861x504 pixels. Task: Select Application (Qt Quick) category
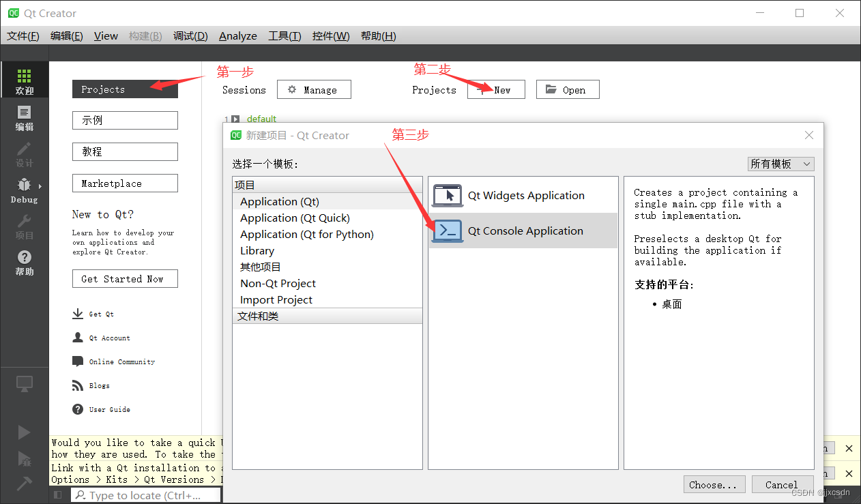(x=327, y=218)
